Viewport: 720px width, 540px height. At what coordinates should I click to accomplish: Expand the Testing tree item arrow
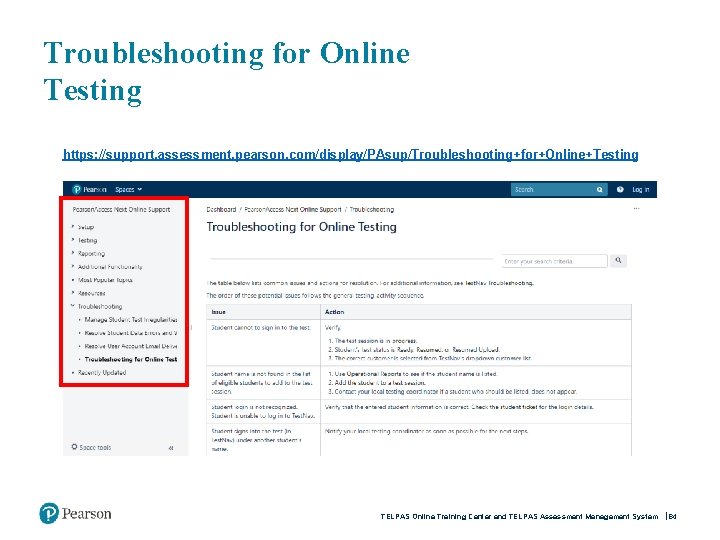[73, 240]
